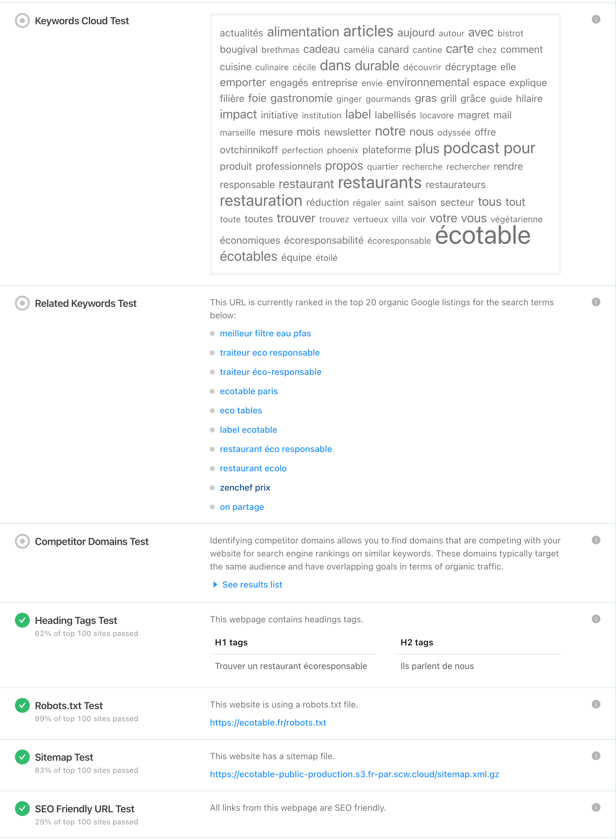The height and width of the screenshot is (840, 616).
Task: Expand the See results list disclosure
Action: click(248, 584)
